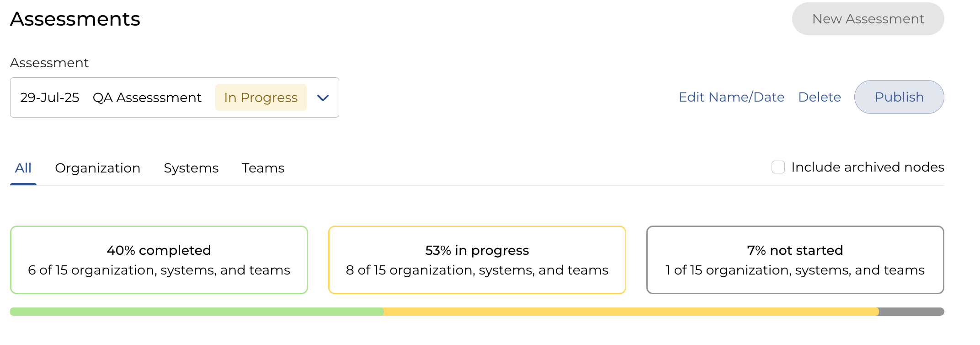Click the In Progress status badge

click(261, 97)
